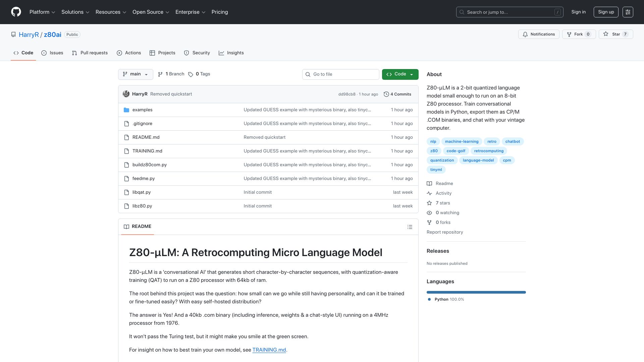Click the book icon next to Readme
644x362 pixels.
tap(429, 184)
